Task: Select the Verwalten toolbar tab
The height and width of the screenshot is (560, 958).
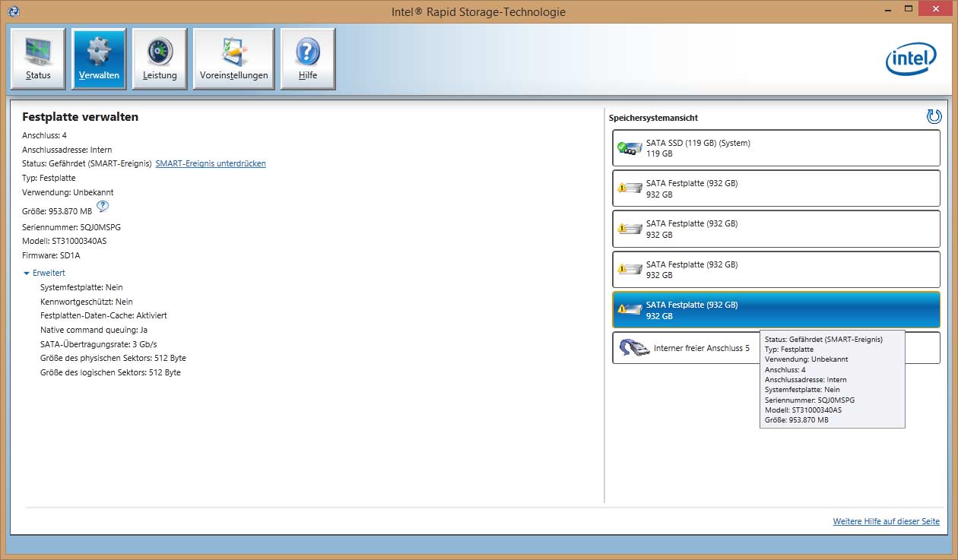Action: [x=99, y=59]
